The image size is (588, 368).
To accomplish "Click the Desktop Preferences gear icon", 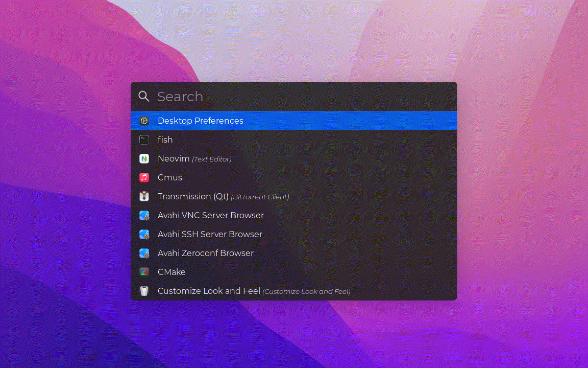I will point(144,121).
